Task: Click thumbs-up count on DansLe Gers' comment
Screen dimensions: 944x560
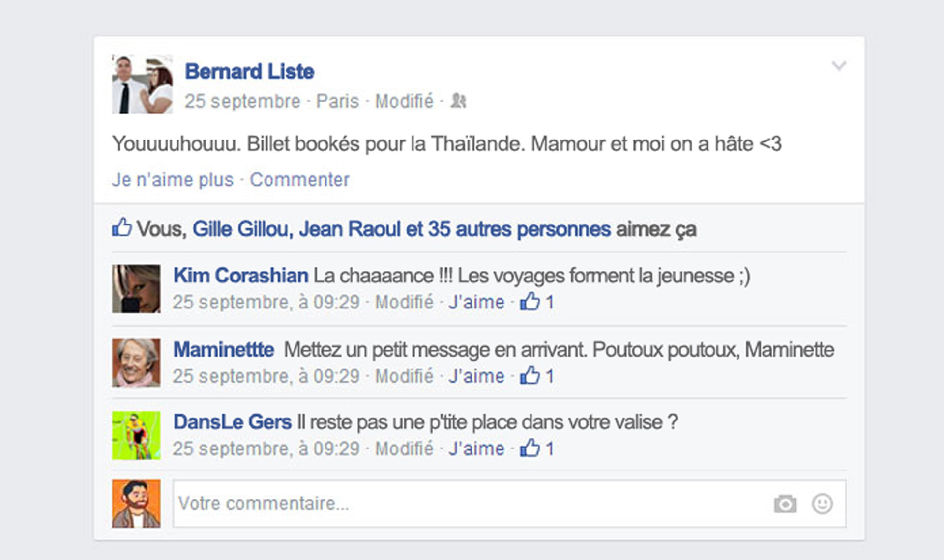Action: pos(537,448)
